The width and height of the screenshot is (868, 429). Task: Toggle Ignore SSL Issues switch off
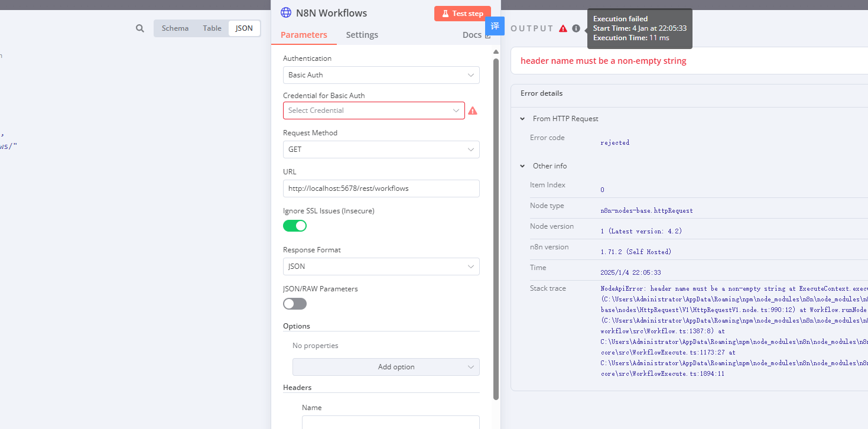click(x=295, y=226)
